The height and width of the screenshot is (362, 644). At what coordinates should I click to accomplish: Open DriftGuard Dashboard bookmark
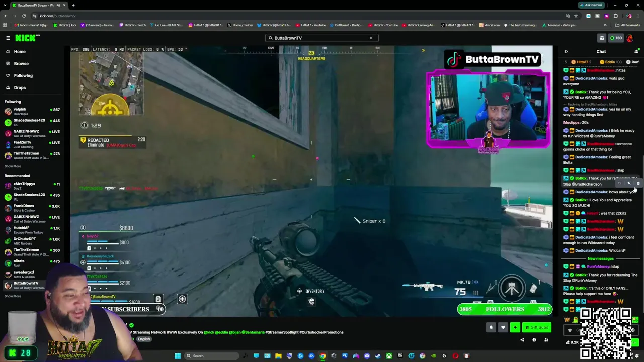click(346, 25)
